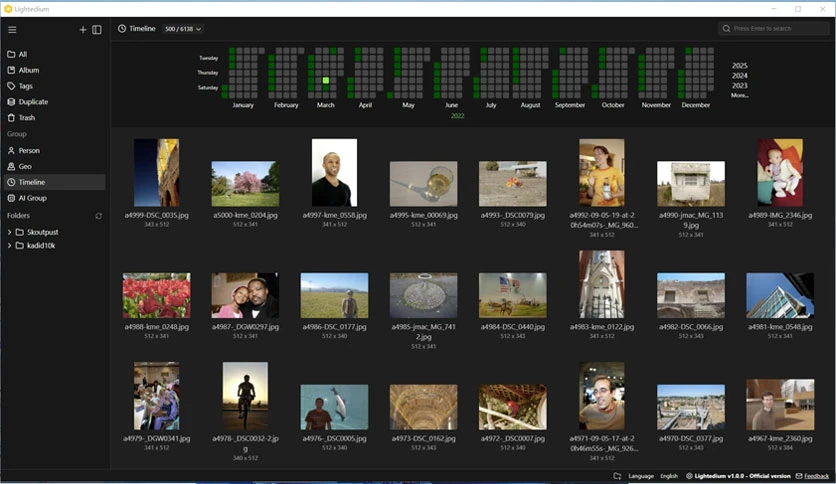The image size is (836, 484).
Task: Click the Skoutpust folder icon
Action: 20,232
